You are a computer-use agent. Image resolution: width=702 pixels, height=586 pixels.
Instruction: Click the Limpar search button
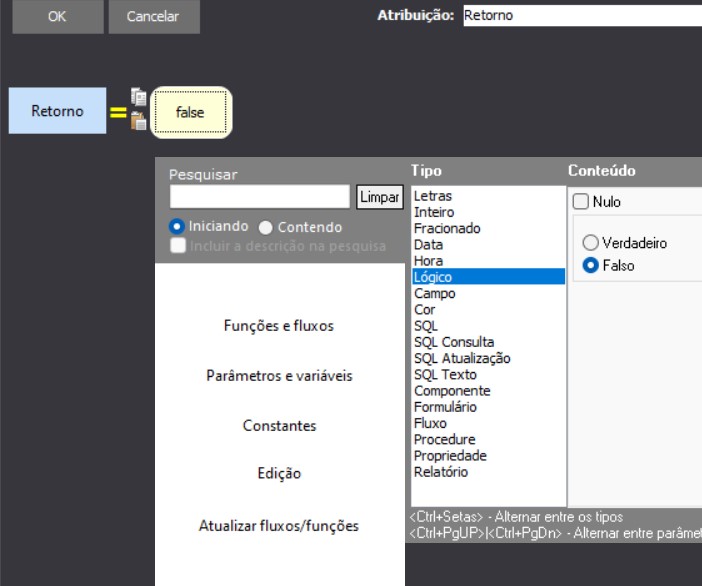(380, 197)
